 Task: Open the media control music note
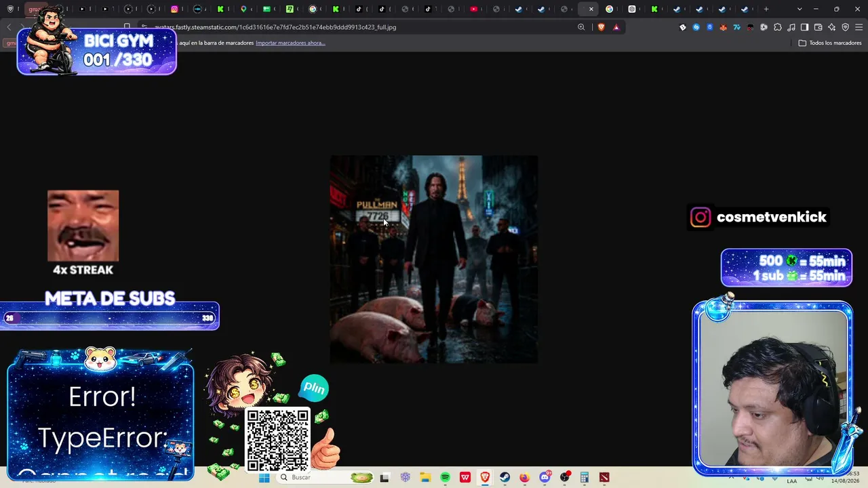(791, 27)
